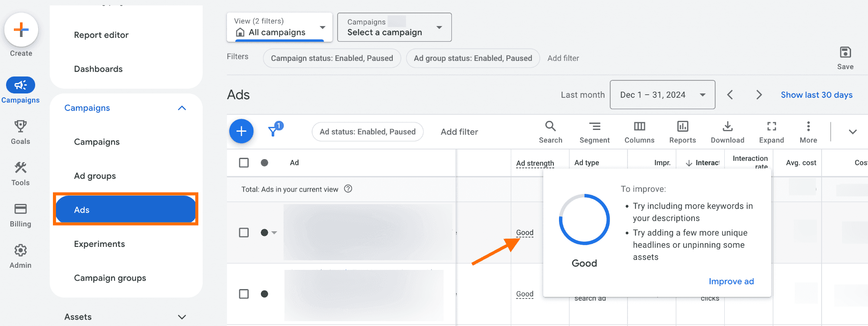Click the Ad group status filter chip
The image size is (868, 326).
pos(473,58)
